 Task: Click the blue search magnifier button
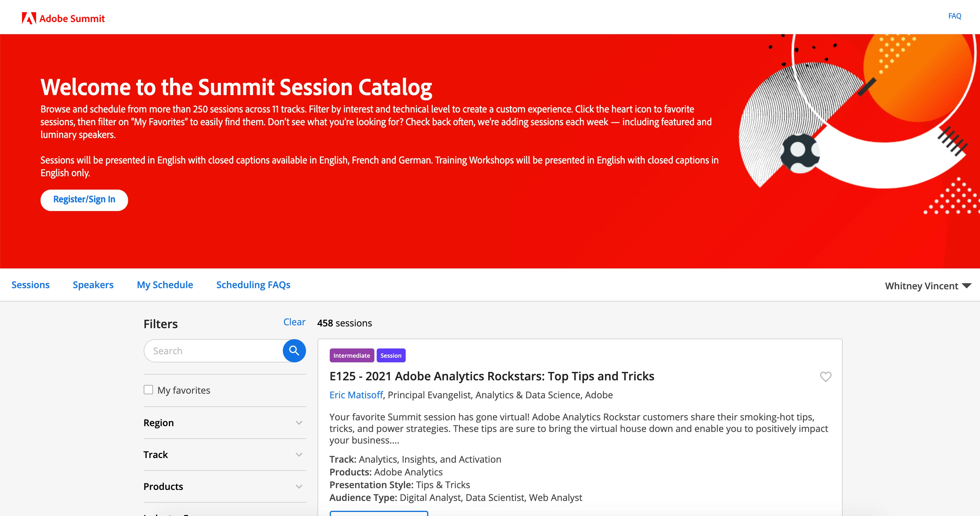(x=294, y=350)
